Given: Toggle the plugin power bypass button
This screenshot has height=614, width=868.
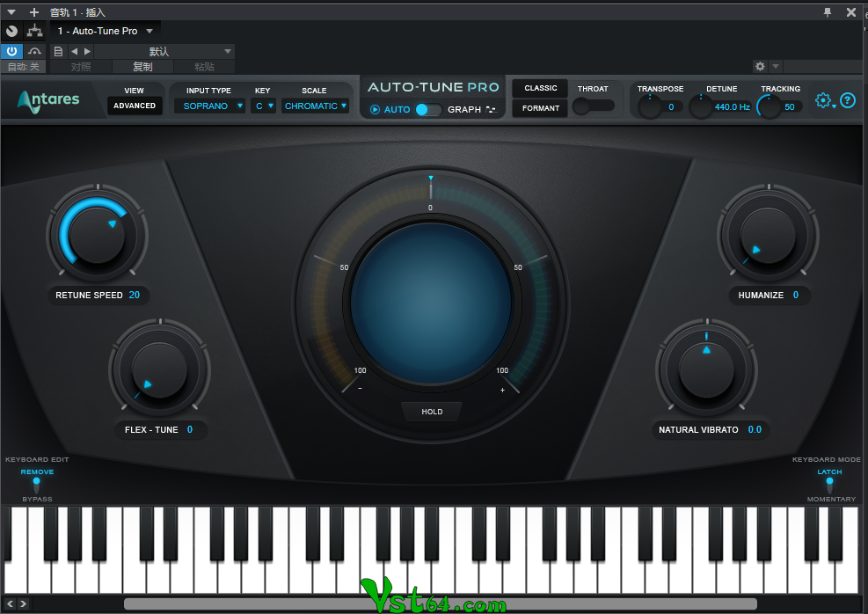Looking at the screenshot, I should click(11, 52).
